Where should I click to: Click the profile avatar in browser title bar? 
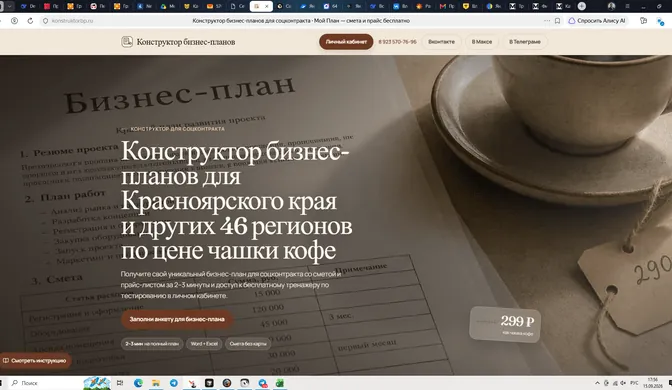(x=612, y=6)
